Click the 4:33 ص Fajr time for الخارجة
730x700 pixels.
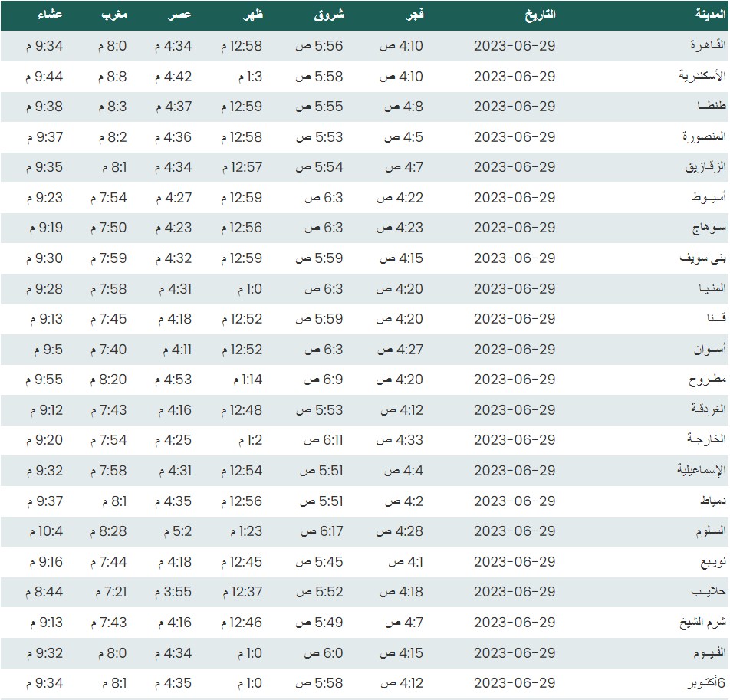(x=399, y=440)
